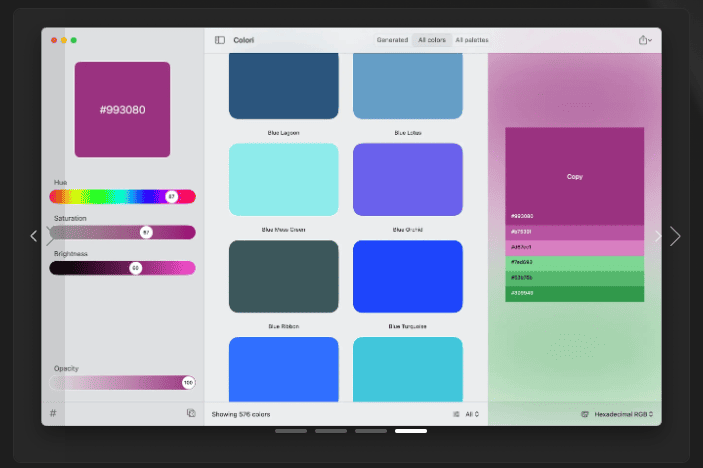703x468 pixels.
Task: Click the Showing 576 colors status text
Action: (241, 414)
